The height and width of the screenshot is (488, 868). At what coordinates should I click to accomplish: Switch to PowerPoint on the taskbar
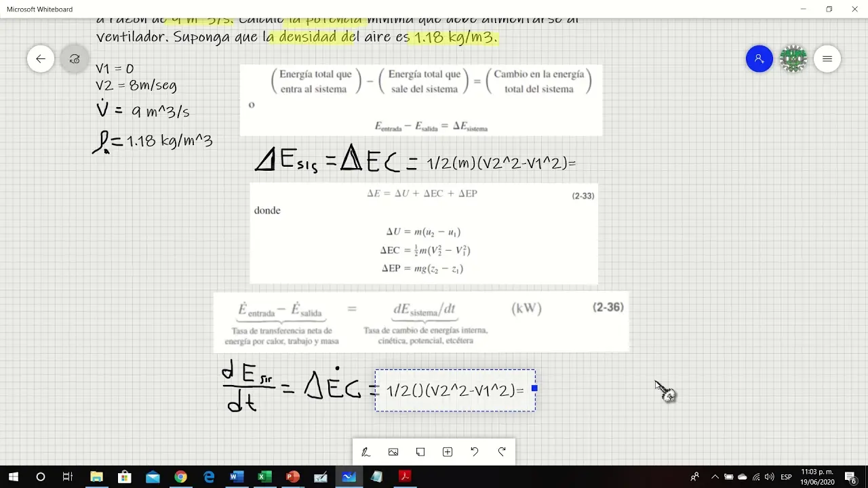(x=293, y=477)
